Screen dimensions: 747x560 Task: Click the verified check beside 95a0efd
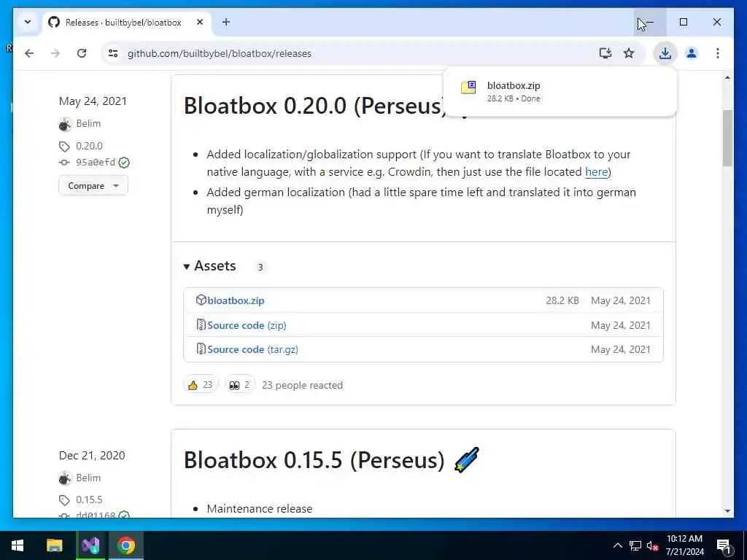[x=124, y=163]
